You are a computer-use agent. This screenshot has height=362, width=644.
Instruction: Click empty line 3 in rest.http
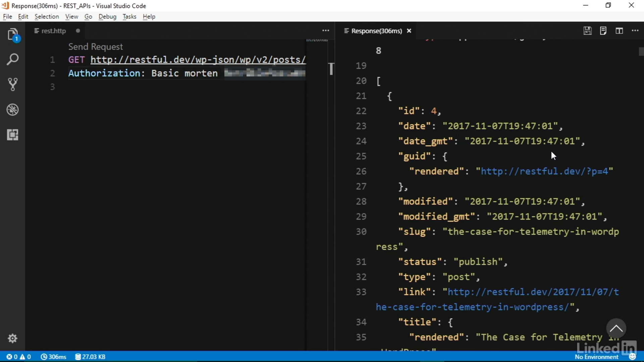(186, 87)
